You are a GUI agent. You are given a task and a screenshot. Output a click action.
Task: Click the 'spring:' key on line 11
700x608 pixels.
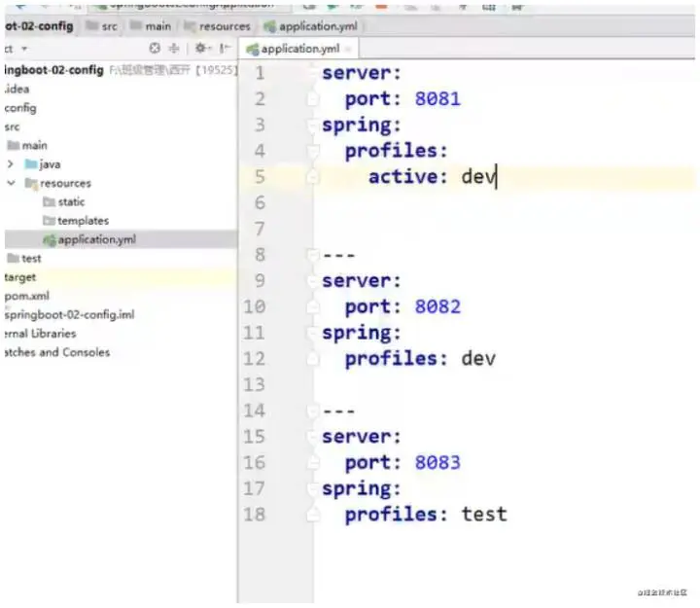tap(362, 334)
